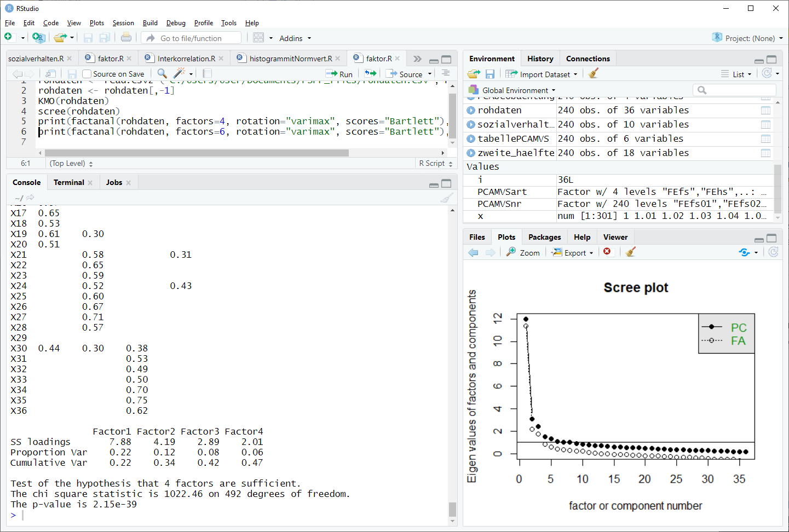Remove the current plot with the red X
789x532 pixels.
click(x=607, y=252)
